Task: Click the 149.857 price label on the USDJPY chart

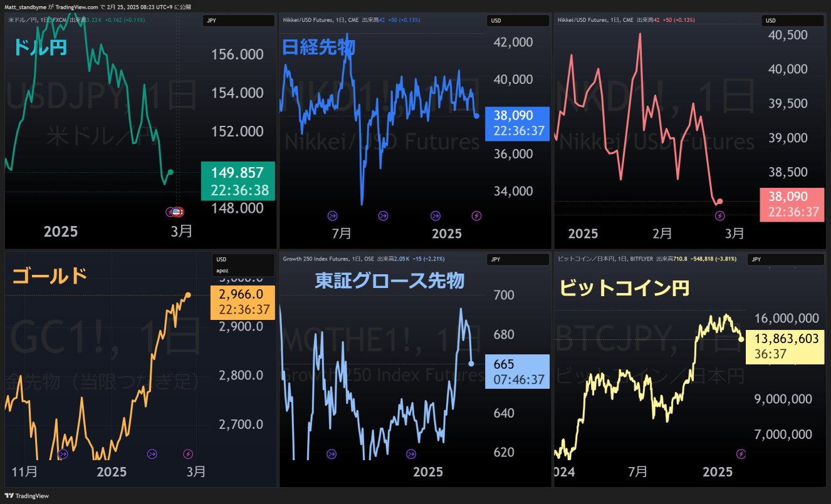Action: pos(238,182)
